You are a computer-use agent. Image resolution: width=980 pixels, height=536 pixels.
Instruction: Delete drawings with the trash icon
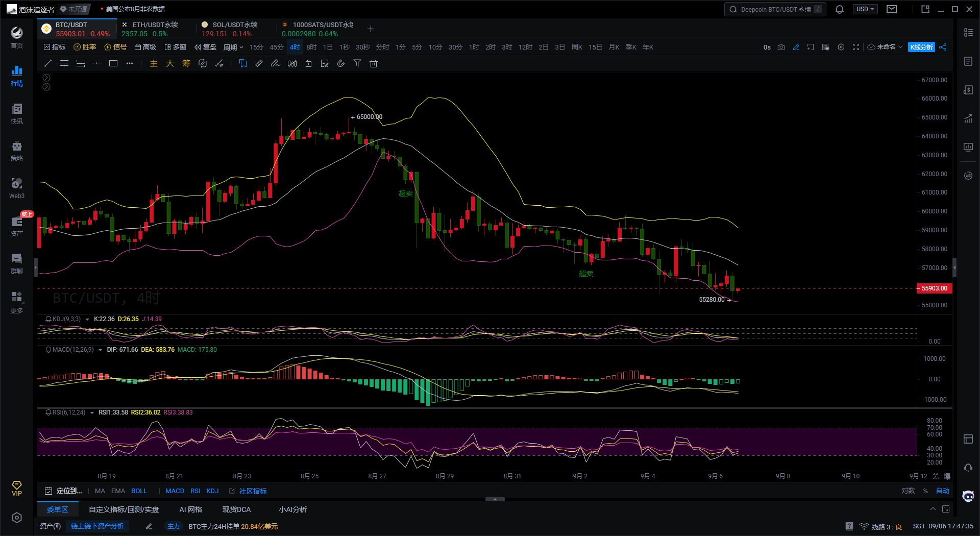click(x=374, y=63)
